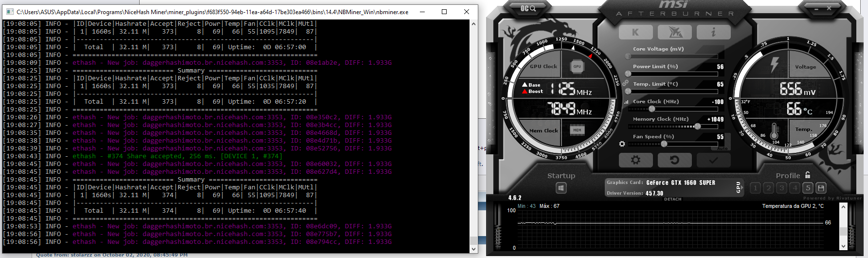Toggle the profile lock icon

[808, 175]
